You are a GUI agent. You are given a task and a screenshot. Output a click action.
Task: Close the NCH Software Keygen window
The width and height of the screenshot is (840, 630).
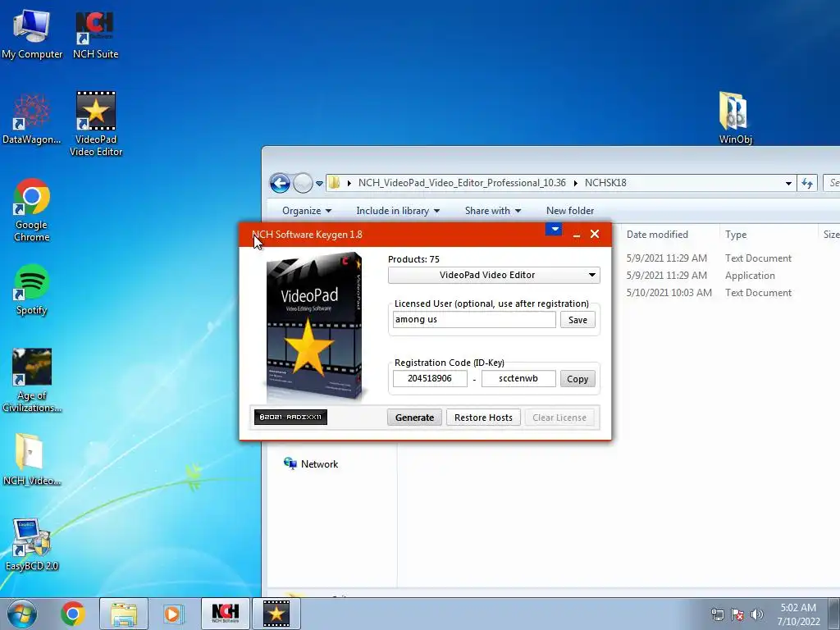[595, 234]
